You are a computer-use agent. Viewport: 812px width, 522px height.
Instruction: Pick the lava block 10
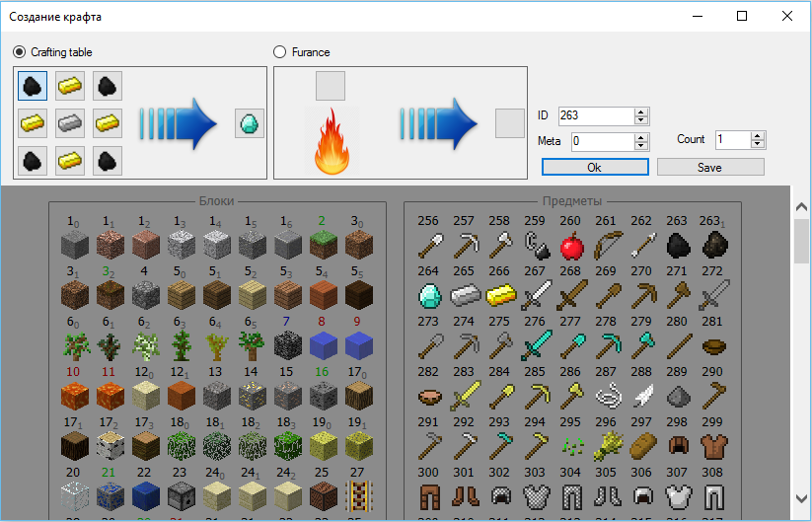[x=75, y=396]
